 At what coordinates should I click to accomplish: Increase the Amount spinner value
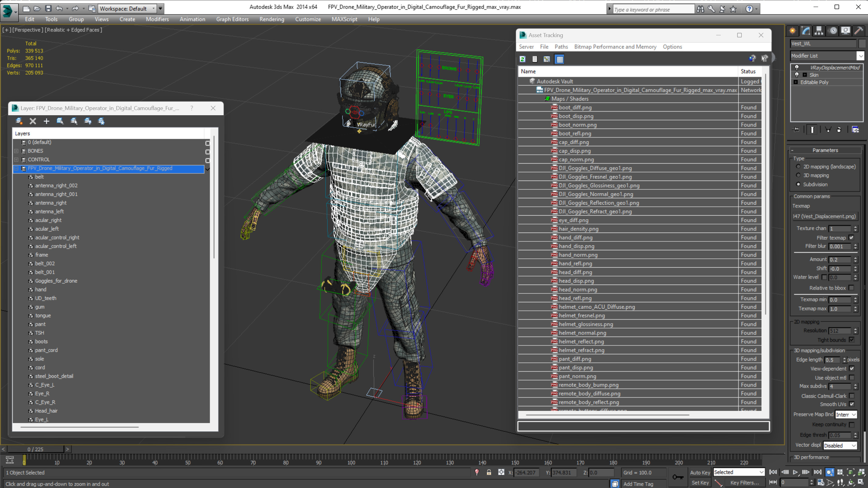[x=855, y=258]
